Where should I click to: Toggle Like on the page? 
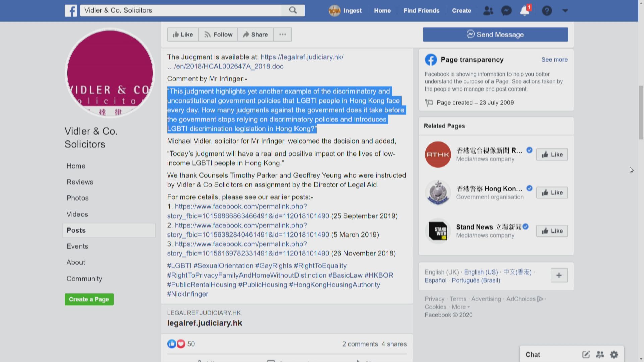(183, 35)
